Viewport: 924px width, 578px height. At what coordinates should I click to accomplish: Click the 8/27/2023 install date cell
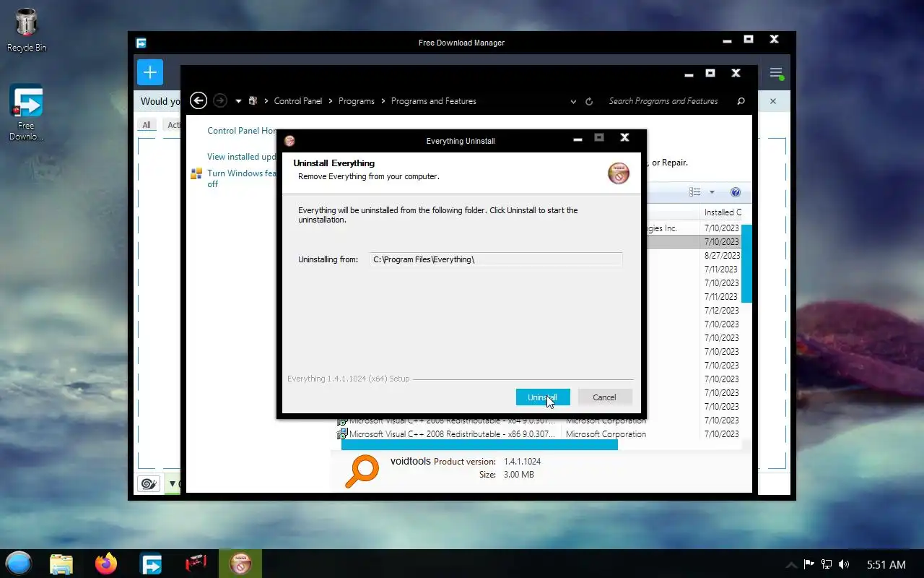point(722,256)
